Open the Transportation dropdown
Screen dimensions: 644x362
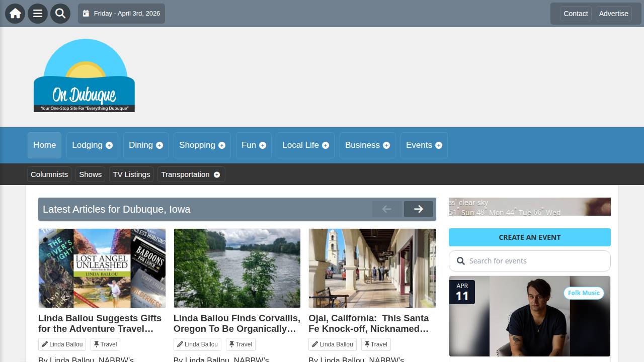pyautogui.click(x=191, y=174)
